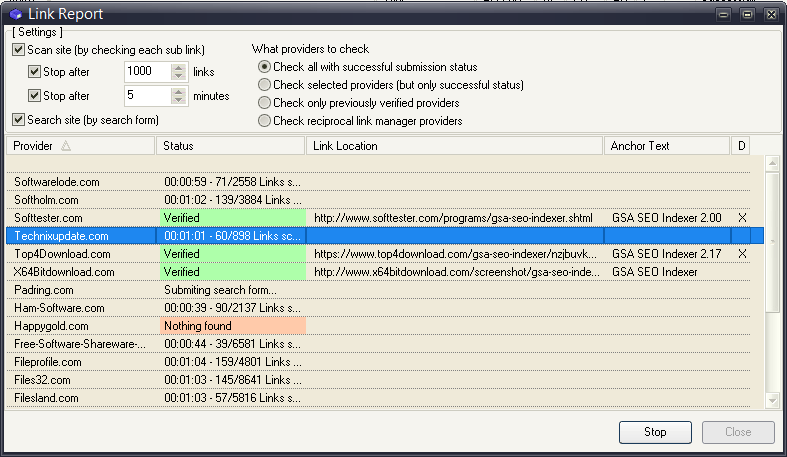Toggle the Scan site checkbox
787x457 pixels.
[19, 50]
